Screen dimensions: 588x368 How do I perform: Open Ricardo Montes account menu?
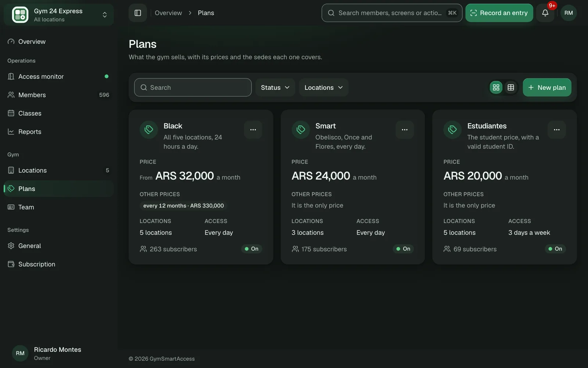pos(59,353)
